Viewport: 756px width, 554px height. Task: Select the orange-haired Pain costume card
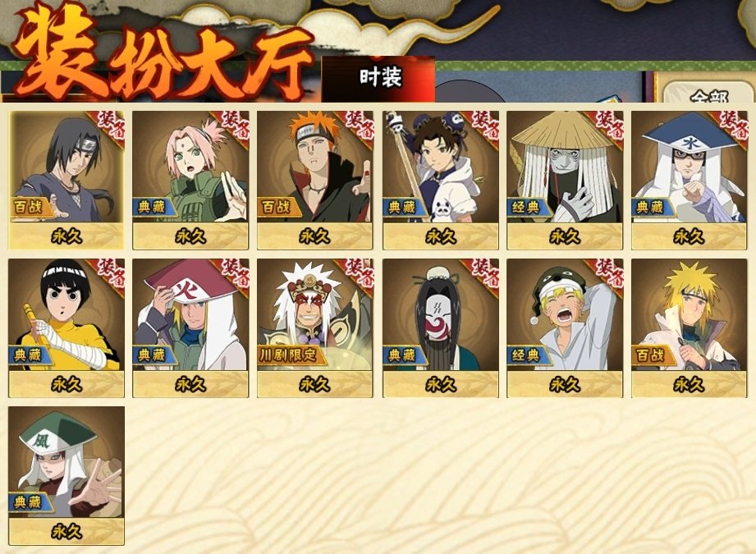click(314, 180)
